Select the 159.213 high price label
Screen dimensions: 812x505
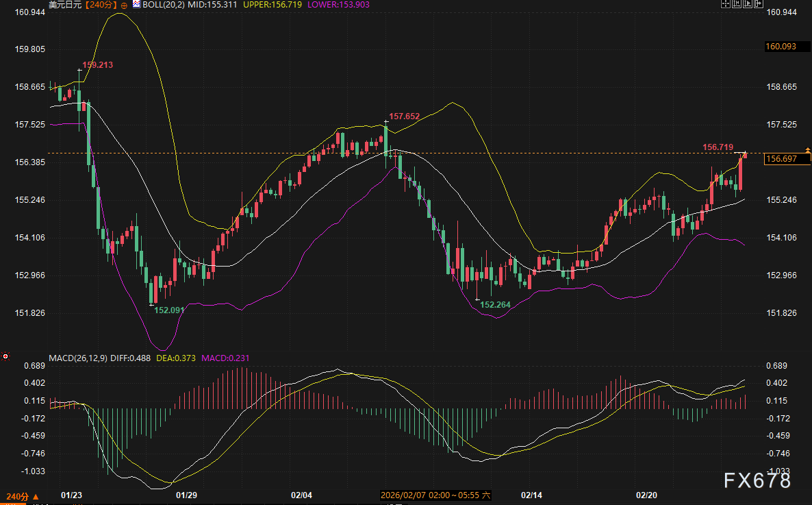[x=97, y=65]
